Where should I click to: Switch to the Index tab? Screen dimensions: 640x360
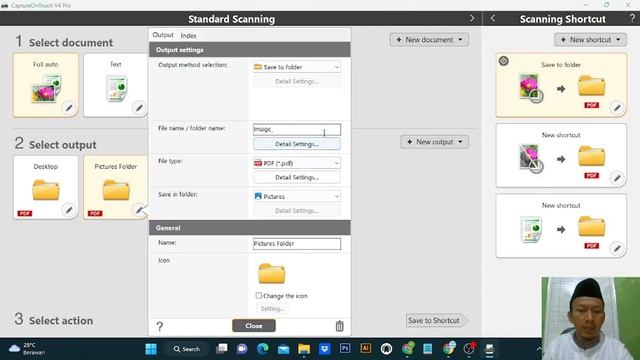[189, 36]
